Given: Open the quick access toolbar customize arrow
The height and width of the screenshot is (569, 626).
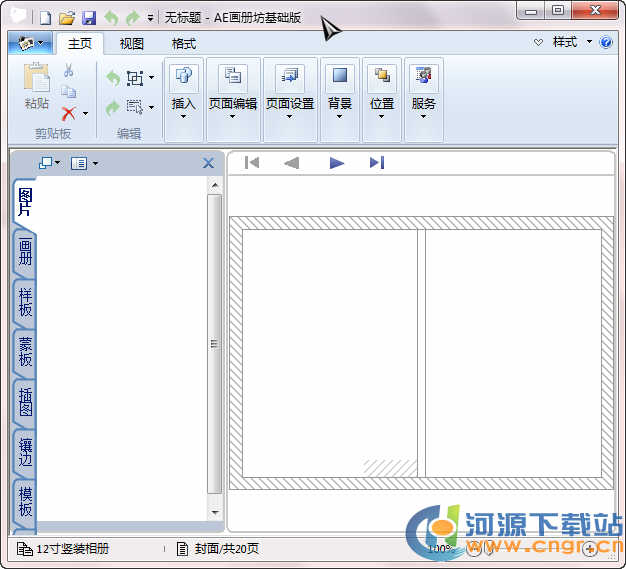Looking at the screenshot, I should [x=151, y=18].
